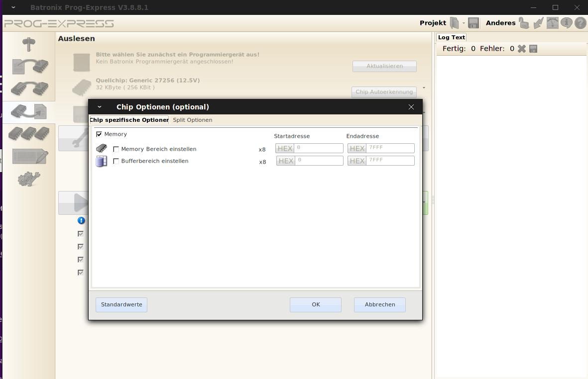
Task: Click Abbrechen to cancel dialog
Action: point(380,305)
